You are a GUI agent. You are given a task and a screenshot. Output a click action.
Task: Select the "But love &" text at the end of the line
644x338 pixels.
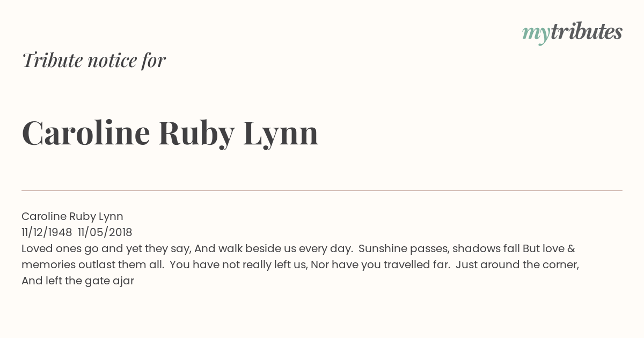(x=549, y=249)
